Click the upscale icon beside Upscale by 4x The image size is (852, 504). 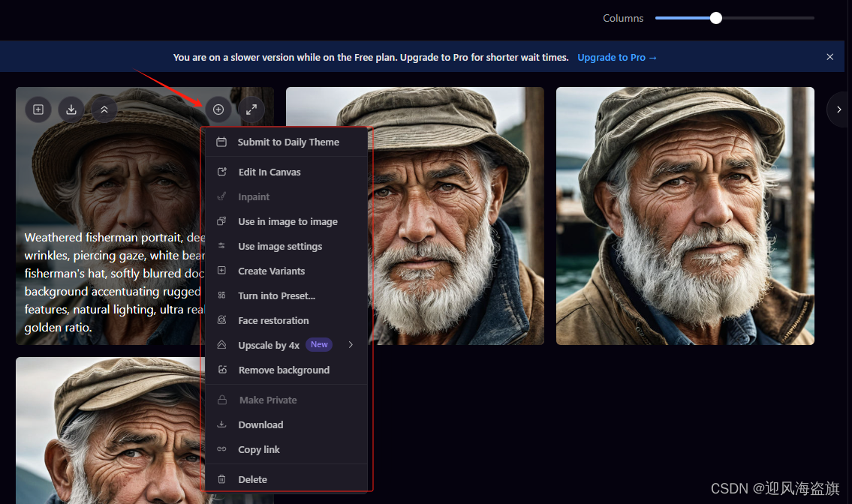coord(221,345)
